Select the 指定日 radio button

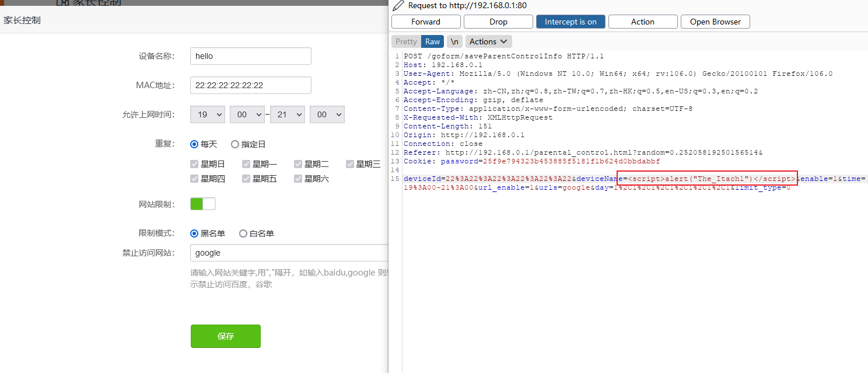[x=235, y=144]
